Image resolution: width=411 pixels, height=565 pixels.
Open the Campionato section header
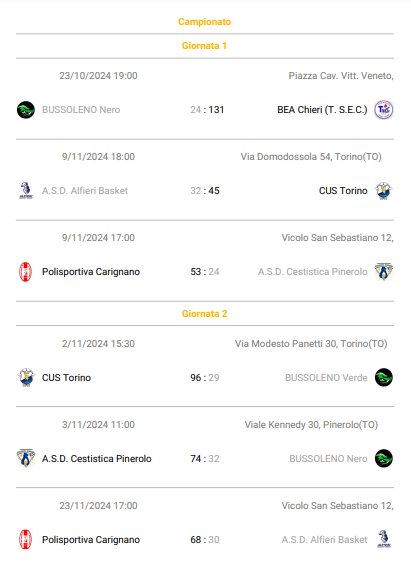click(205, 22)
